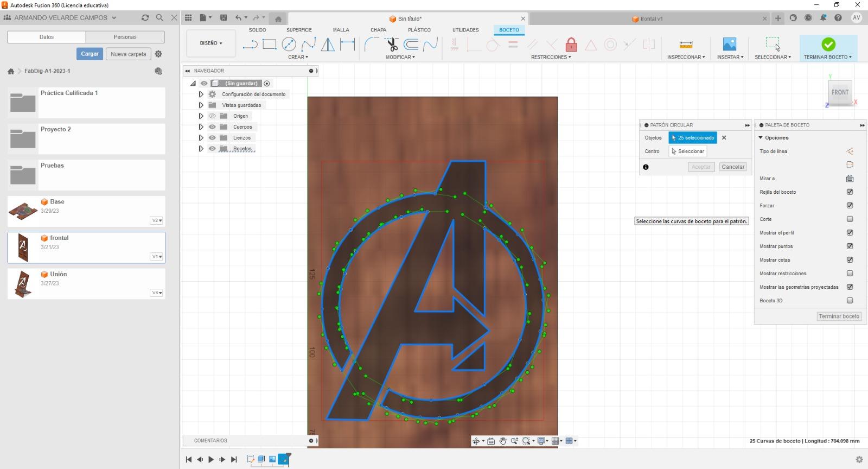Viewport: 868px width, 469px height.
Task: Open the Help question mark menu
Action: pos(838,18)
